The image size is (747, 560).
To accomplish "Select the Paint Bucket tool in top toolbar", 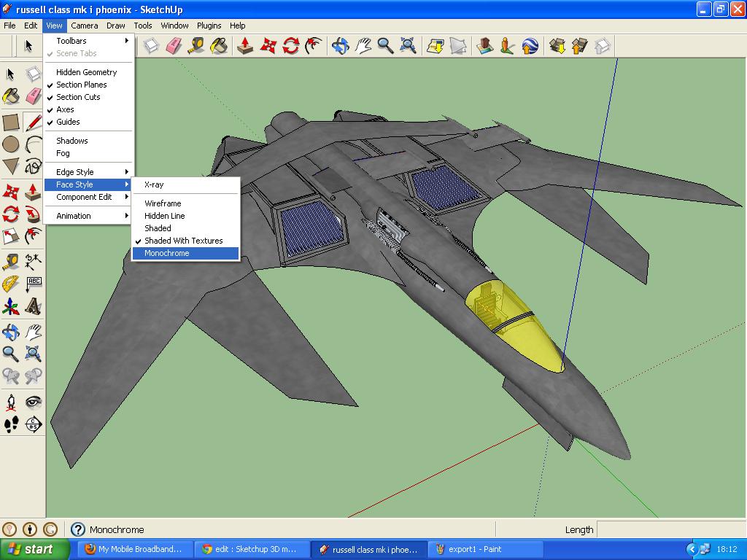I will pos(219,46).
